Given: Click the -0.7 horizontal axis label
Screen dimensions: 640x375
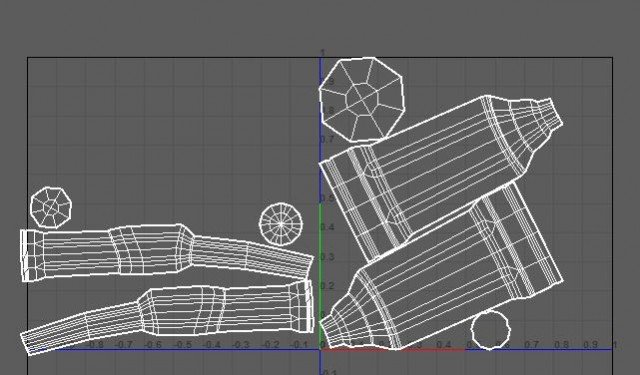Looking at the screenshot, I should point(123,345).
